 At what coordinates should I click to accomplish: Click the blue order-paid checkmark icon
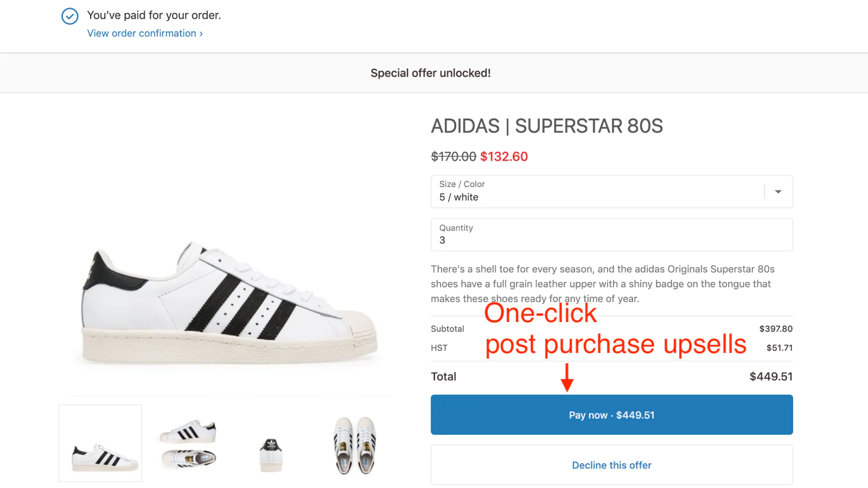pos(69,16)
